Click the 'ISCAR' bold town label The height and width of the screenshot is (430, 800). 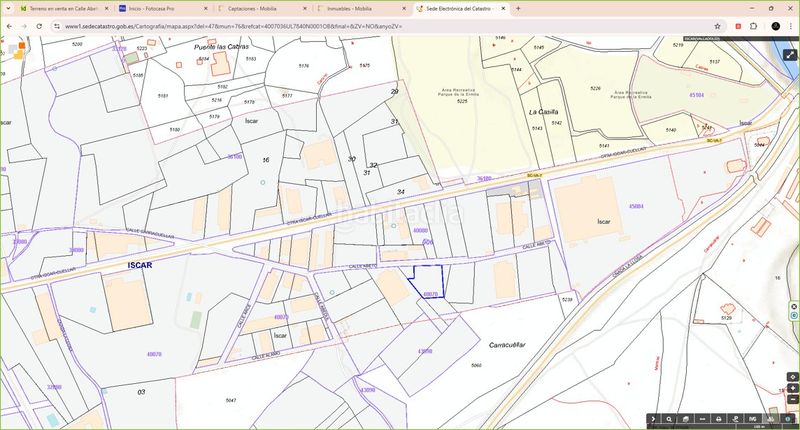pyautogui.click(x=140, y=265)
